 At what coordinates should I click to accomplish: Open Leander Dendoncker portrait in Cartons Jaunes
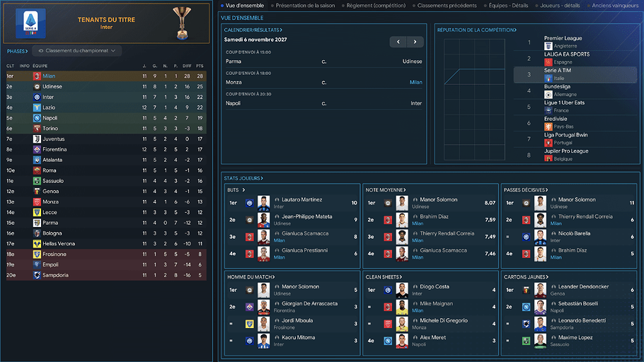point(541,290)
